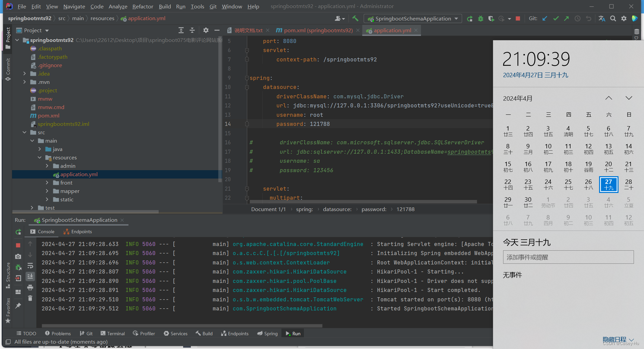
Task: Collapse all in the Project panel
Action: click(x=192, y=30)
